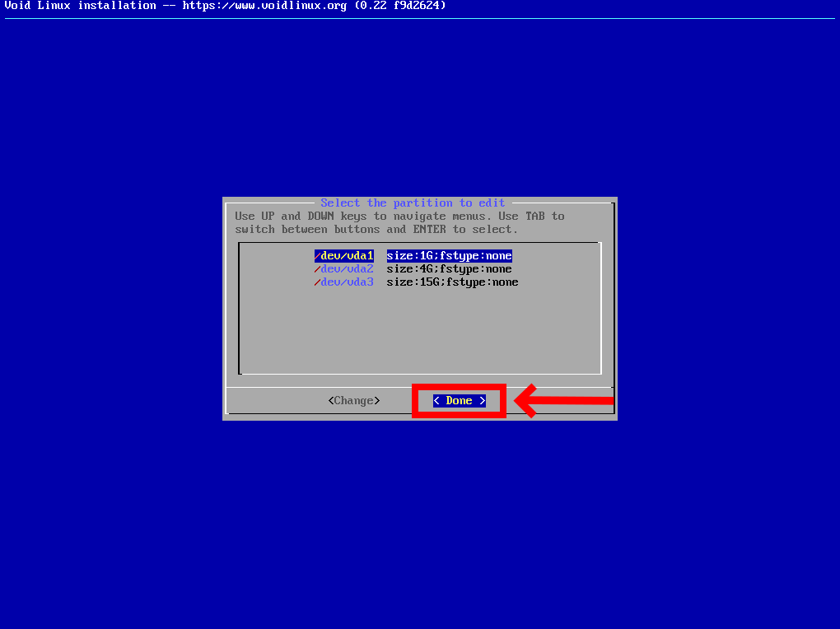The height and width of the screenshot is (629, 840).
Task: Click size:15G;fstype:none description text
Action: coord(452,282)
